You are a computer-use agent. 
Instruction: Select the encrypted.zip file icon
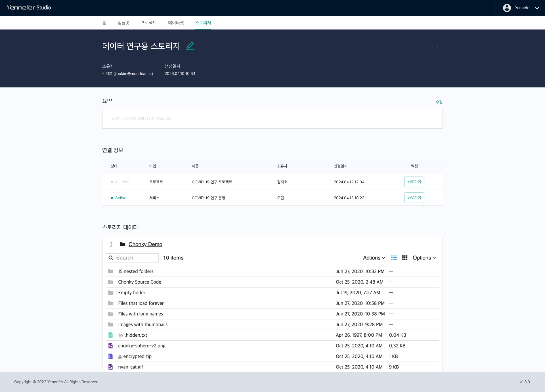point(110,356)
